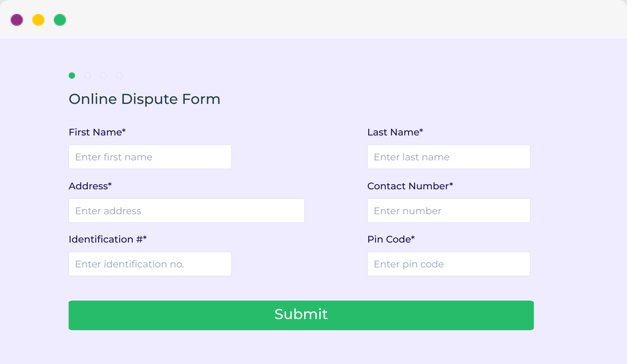Click the Contact Number* label

point(410,186)
